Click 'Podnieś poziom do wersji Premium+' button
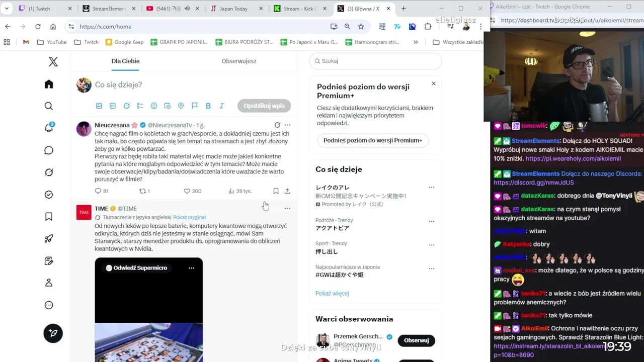Image resolution: width=644 pixels, height=362 pixels. pos(373,140)
